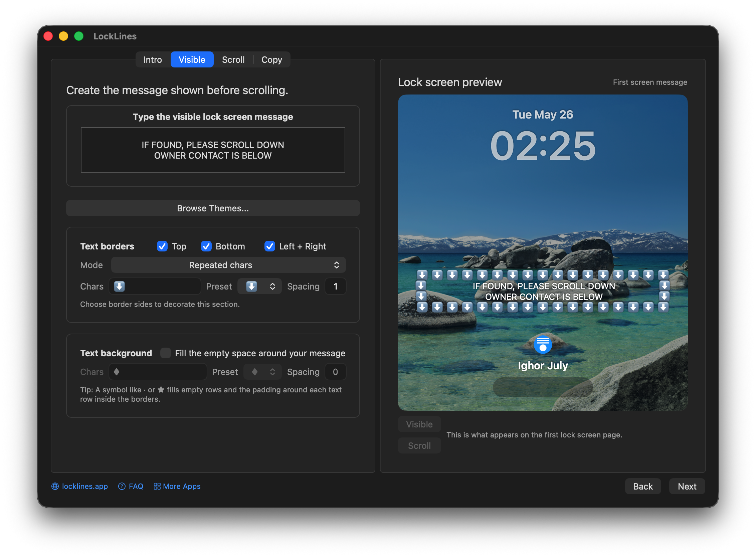The width and height of the screenshot is (756, 557).
Task: Click the 'Lock screen preview' heading
Action: coord(450,82)
